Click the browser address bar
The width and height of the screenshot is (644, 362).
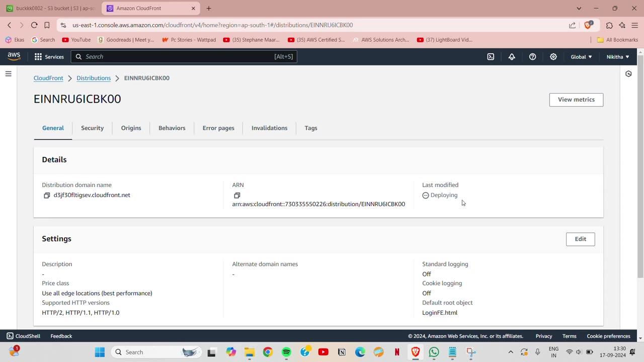coord(317,25)
